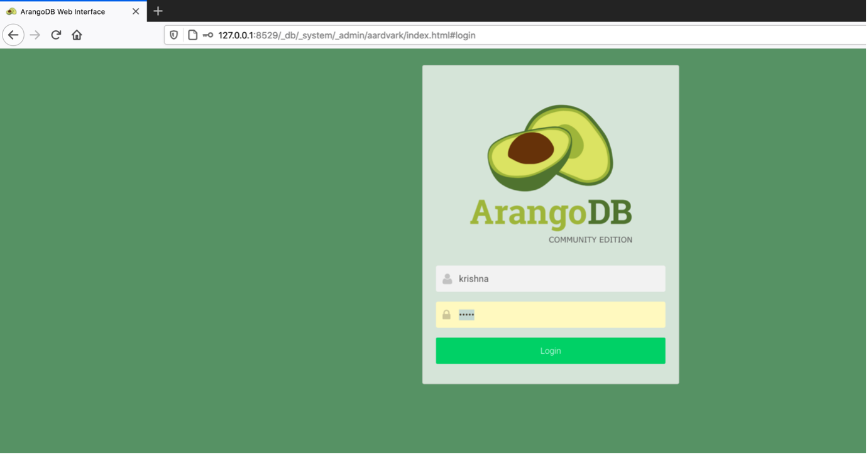868x455 pixels.
Task: Click the COMMUNITY EDITION label
Action: click(x=590, y=239)
